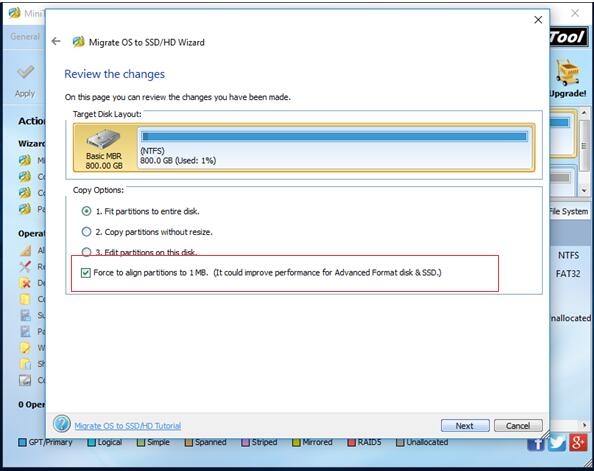Click the Striped legend swatch
This screenshot has width=594, height=471.
(245, 442)
